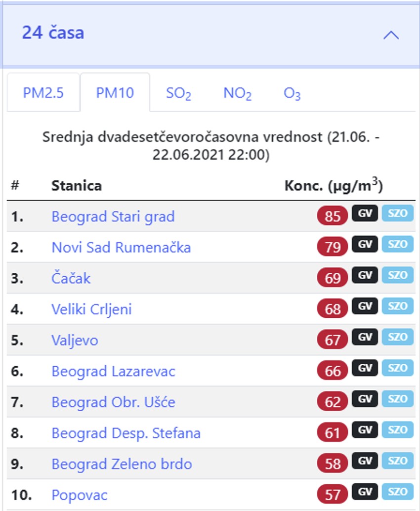Click the red 79 concentration badge
This screenshot has width=420, height=511.
333,247
